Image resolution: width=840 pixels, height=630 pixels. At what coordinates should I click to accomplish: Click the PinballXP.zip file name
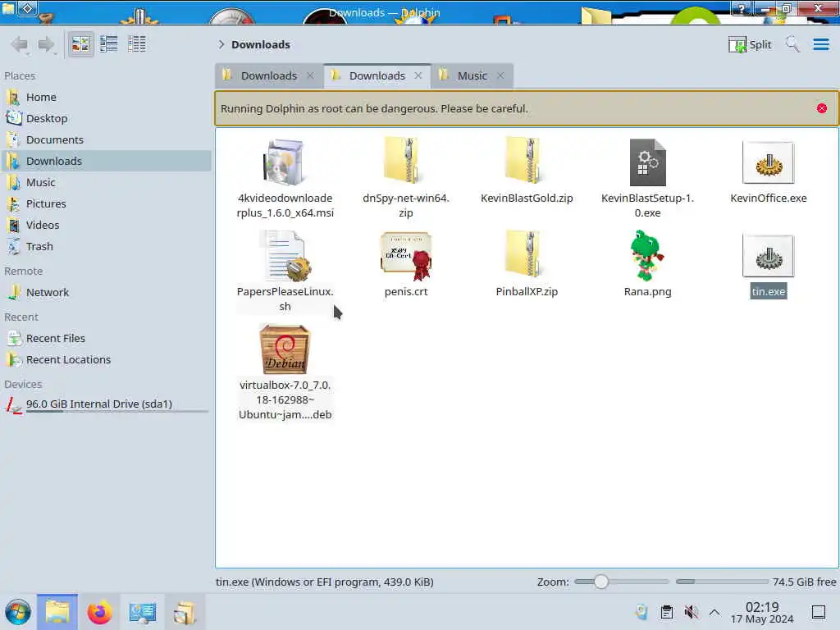coord(527,291)
